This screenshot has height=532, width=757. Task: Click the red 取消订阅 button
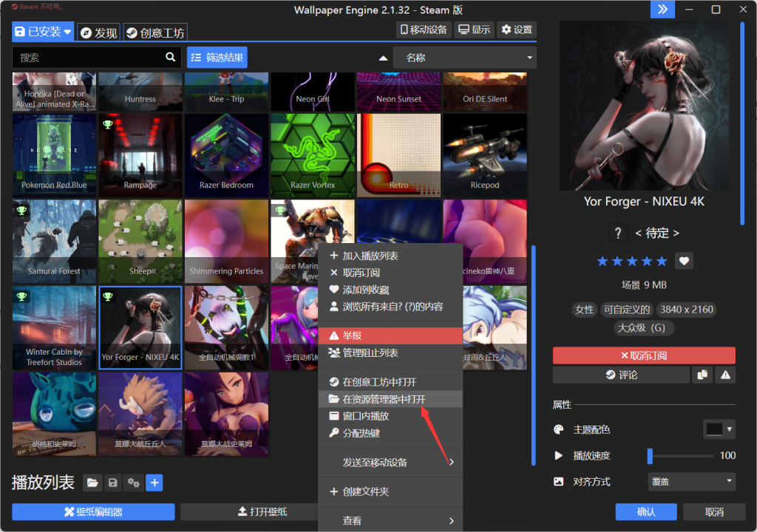(644, 355)
